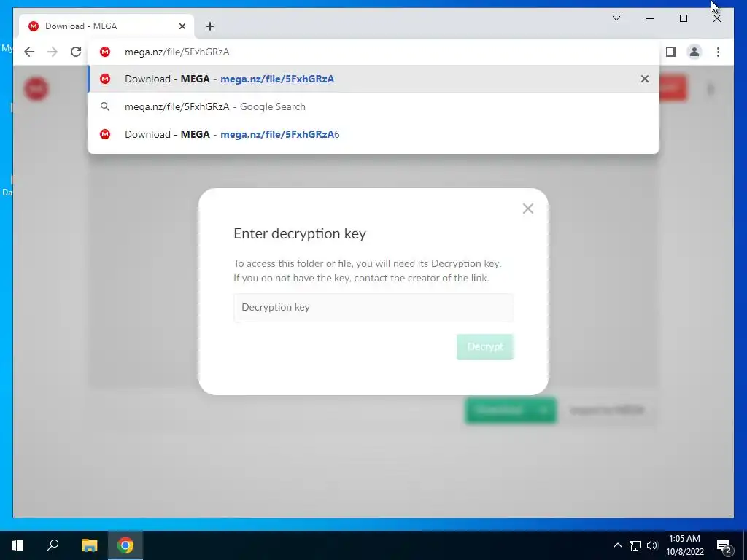The width and height of the screenshot is (747, 560).
Task: Go back with the browser back arrow
Action: point(29,52)
